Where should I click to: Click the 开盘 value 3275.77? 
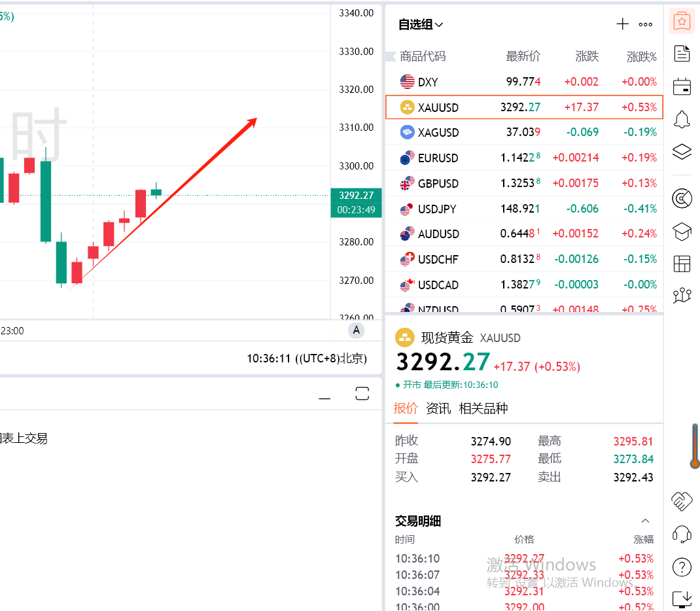[491, 459]
